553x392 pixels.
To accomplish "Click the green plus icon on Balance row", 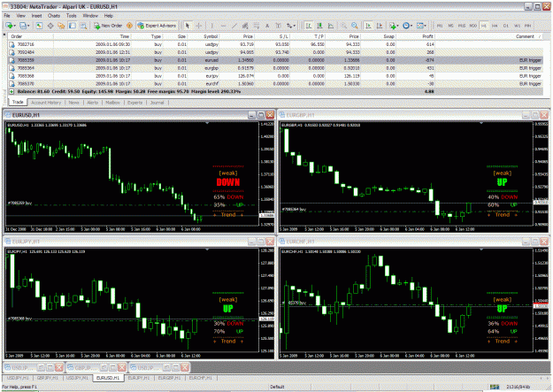I will 12,91.
